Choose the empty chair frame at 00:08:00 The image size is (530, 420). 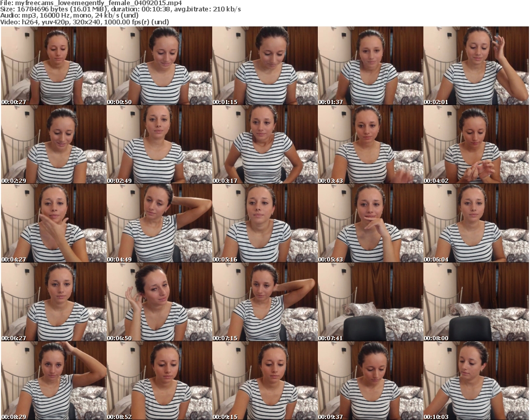[x=476, y=302]
